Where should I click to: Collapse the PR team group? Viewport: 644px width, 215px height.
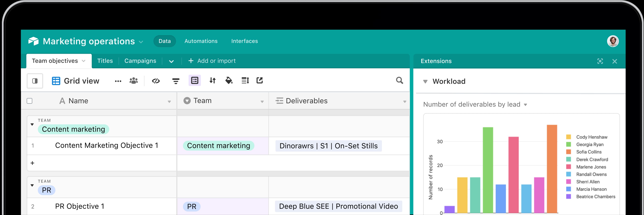point(32,185)
